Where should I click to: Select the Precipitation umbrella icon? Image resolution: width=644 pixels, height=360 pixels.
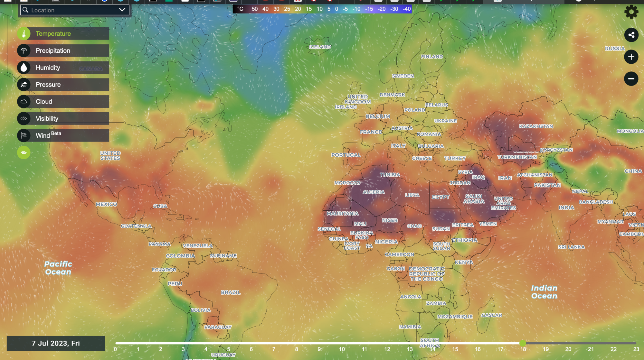(24, 51)
